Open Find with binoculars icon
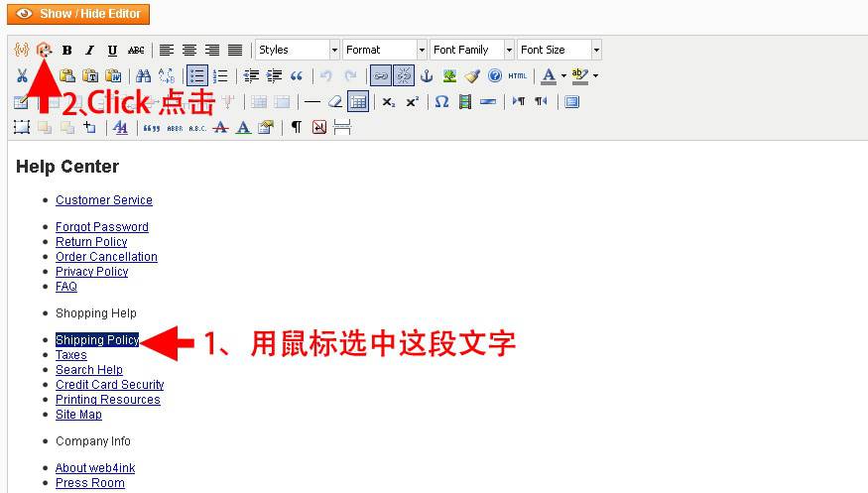 [144, 75]
